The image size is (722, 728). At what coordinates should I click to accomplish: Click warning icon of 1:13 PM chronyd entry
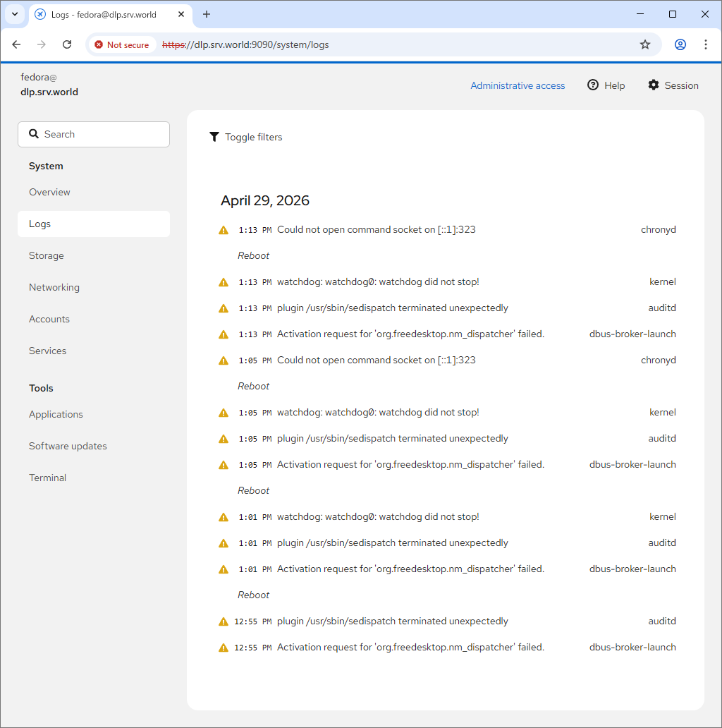click(224, 230)
